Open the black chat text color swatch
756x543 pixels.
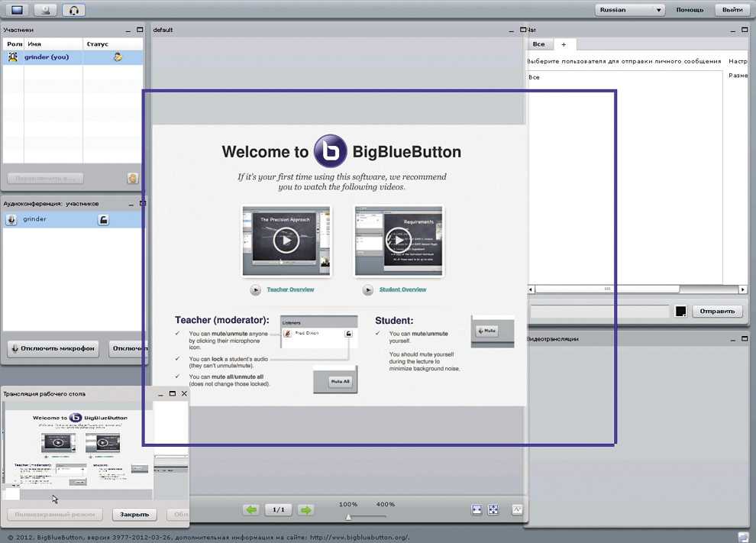681,312
